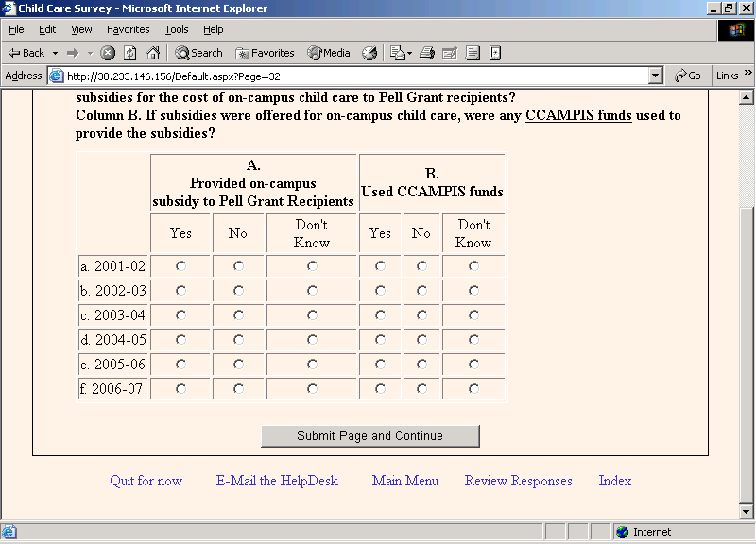The height and width of the screenshot is (544, 756).
Task: Click the 'Used CCAMPIS funds' column header
Action: (432, 183)
